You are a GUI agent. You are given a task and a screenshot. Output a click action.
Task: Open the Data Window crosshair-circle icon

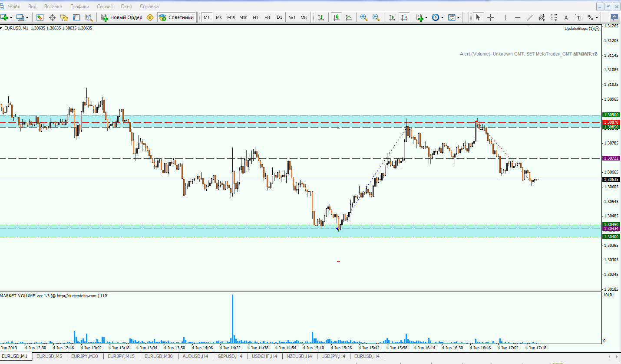(52, 17)
